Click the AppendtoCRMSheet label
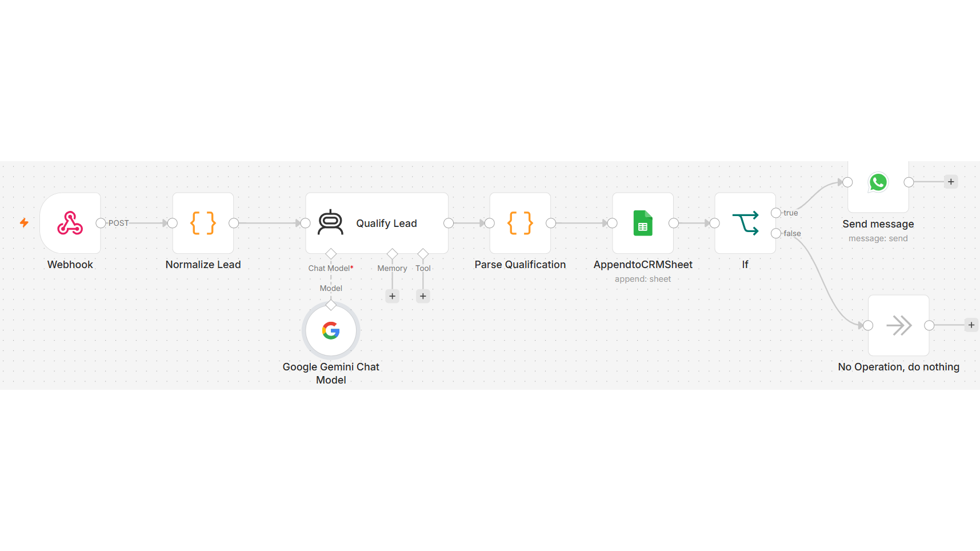 (643, 265)
